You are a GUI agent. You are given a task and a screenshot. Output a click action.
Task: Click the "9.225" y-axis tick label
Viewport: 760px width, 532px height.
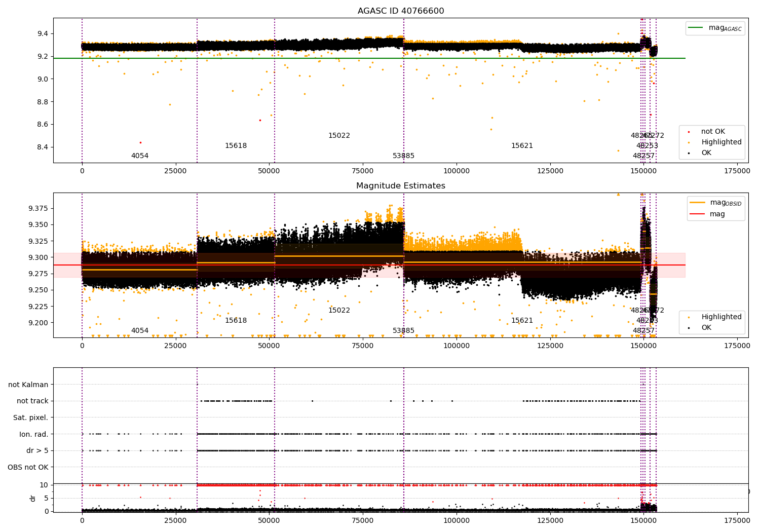[x=39, y=307]
